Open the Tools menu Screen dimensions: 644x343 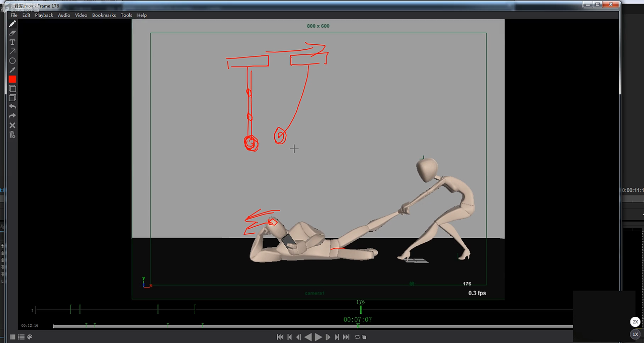click(126, 15)
